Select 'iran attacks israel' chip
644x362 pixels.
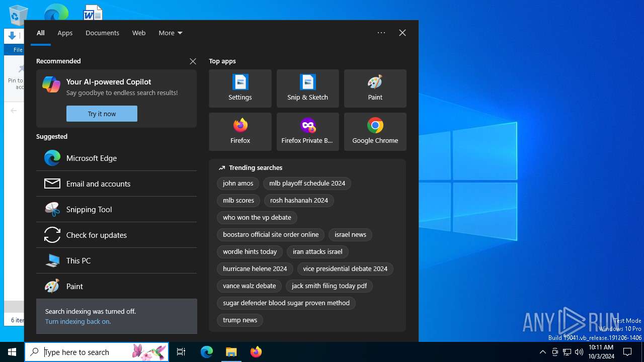point(317,252)
